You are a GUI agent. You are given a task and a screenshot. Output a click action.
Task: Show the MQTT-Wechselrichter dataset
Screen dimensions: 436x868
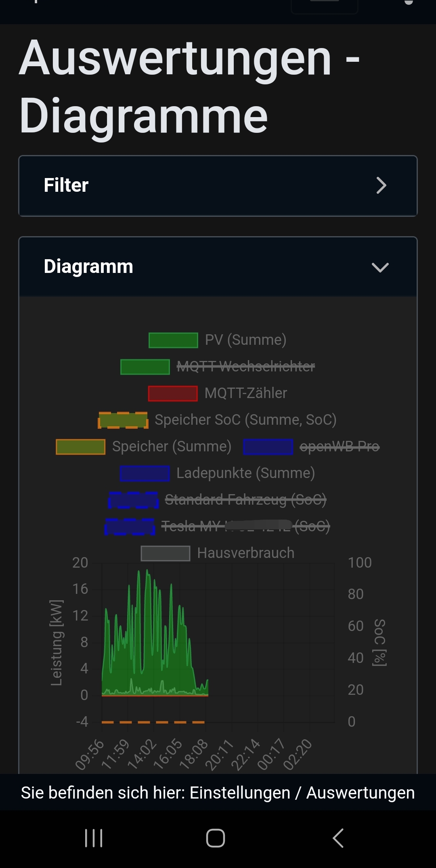pos(245,367)
